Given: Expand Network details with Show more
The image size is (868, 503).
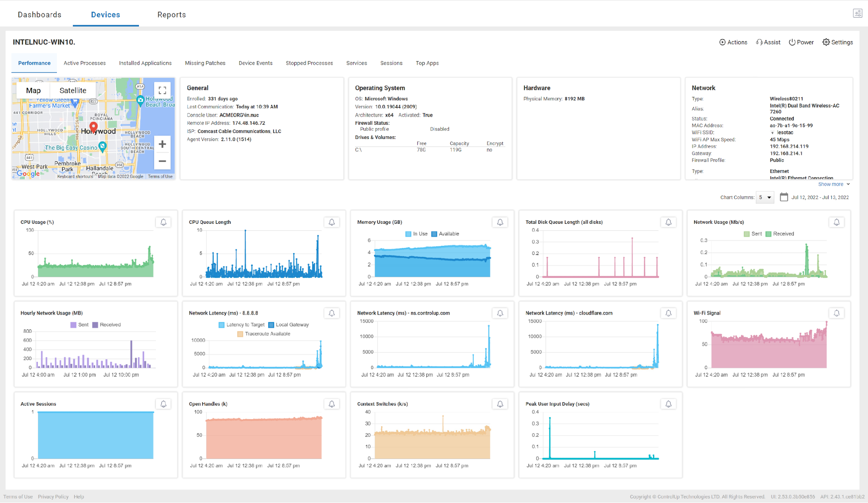Looking at the screenshot, I should click(834, 184).
